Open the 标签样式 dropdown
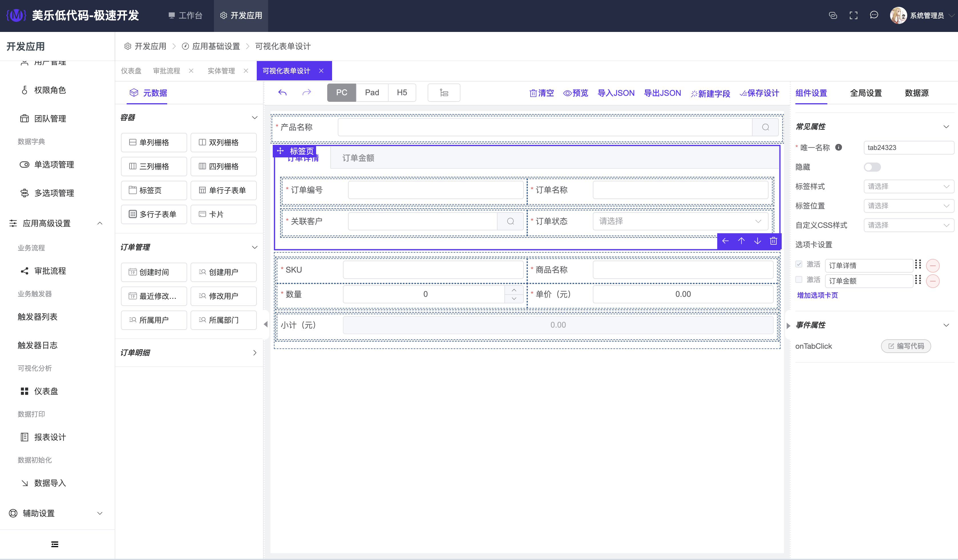958x560 pixels. [908, 186]
